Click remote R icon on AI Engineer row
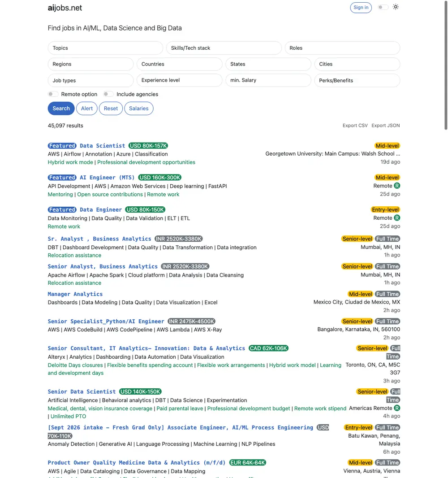This screenshot has height=478, width=448. (x=397, y=186)
